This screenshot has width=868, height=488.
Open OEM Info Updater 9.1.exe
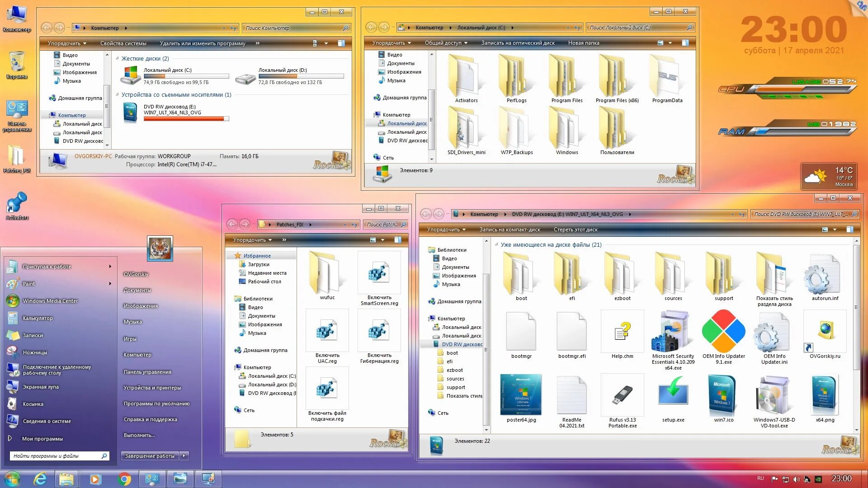click(723, 332)
